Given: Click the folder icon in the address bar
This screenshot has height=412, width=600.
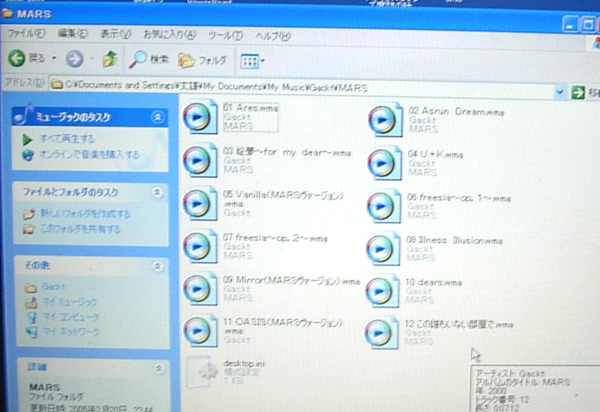Looking at the screenshot, I should [57, 84].
